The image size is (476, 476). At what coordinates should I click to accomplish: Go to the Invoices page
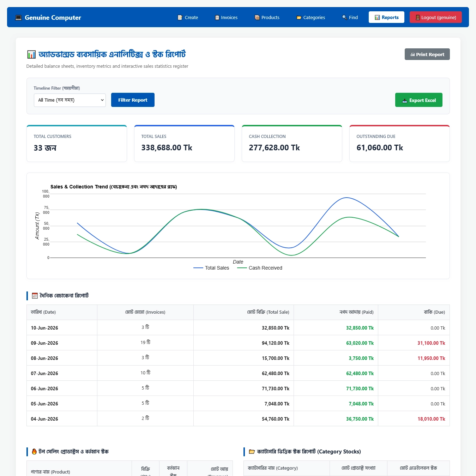click(226, 17)
